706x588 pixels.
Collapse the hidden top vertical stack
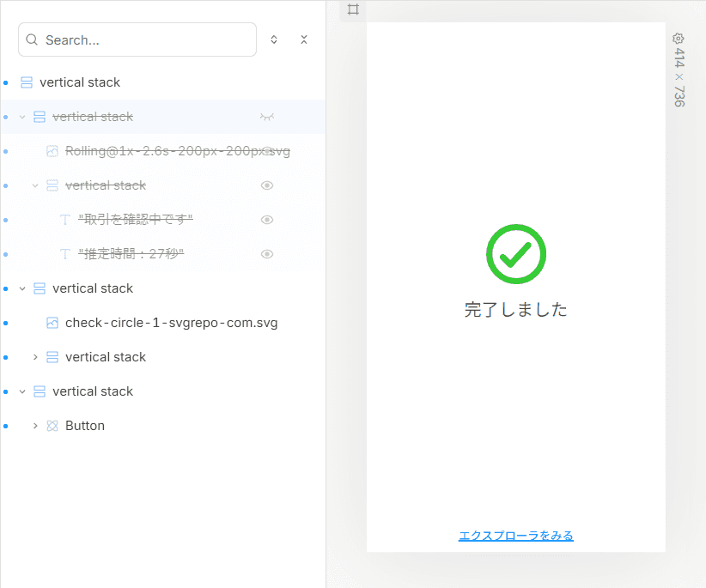22,117
